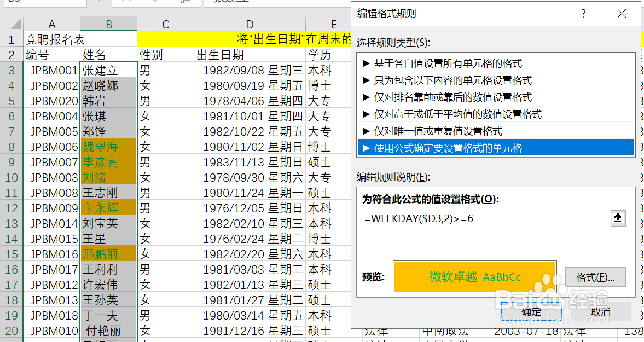Screen dimensions: 644x342
Task: Confirm the rule with the 确定 button
Action: click(x=530, y=312)
